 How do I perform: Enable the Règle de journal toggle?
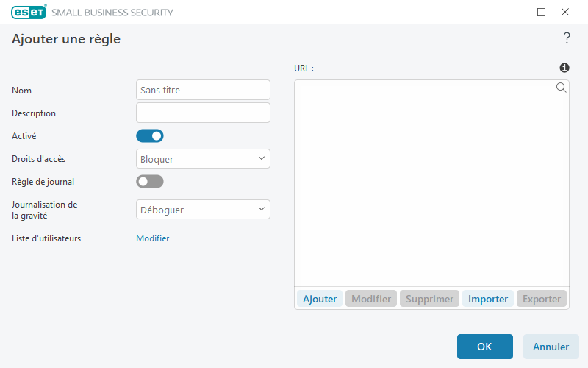pos(150,182)
